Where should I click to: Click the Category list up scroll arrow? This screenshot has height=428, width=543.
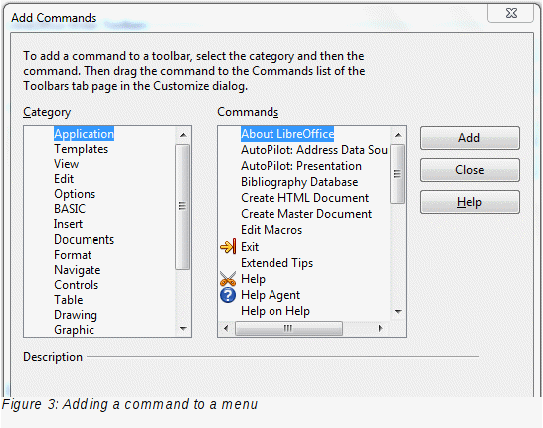point(183,135)
